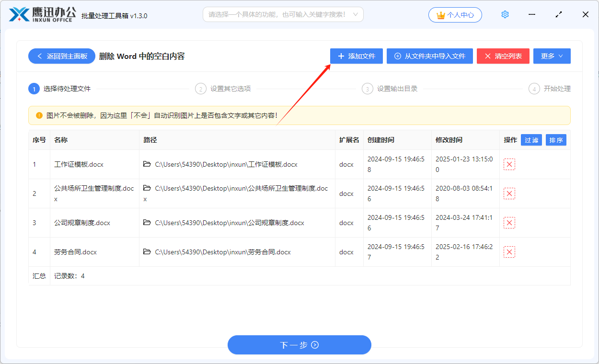Open the app settings gear icon

(505, 14)
